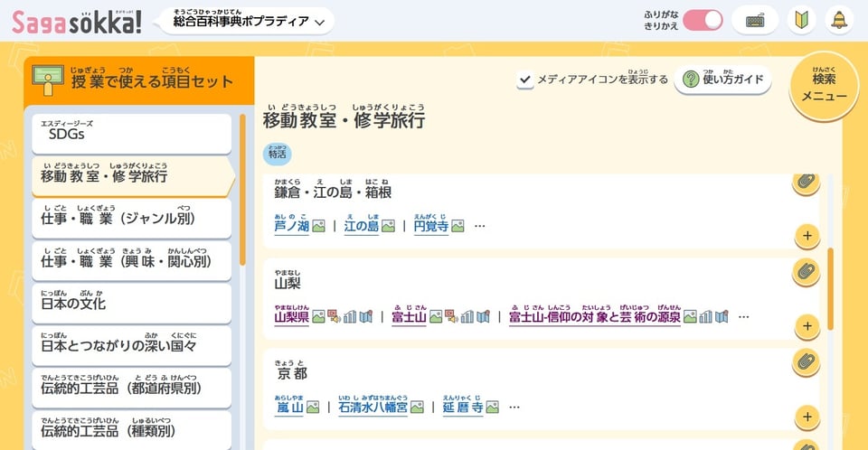Click map icon next to 富士山-信仰の対象と芸術の源泉
This screenshot has width=868, height=450.
(722, 316)
